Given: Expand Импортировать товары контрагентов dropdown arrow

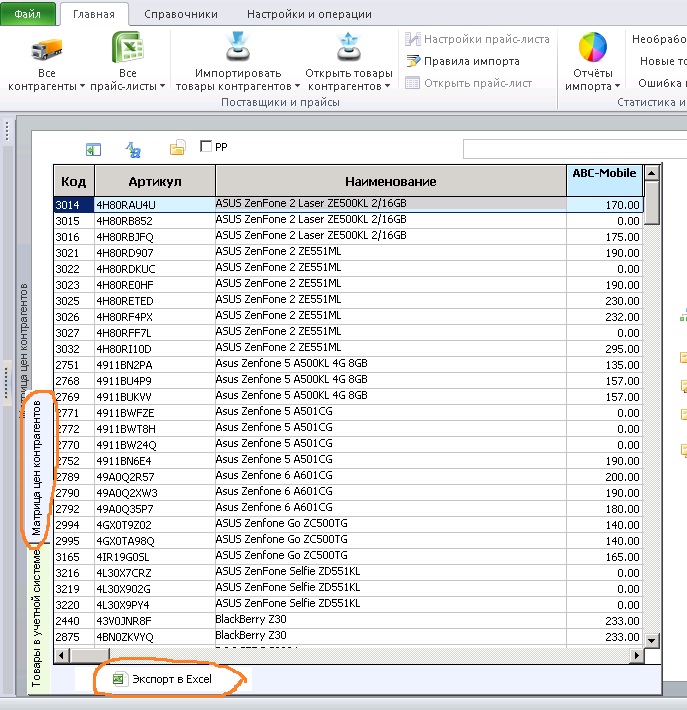Looking at the screenshot, I should point(297,86).
